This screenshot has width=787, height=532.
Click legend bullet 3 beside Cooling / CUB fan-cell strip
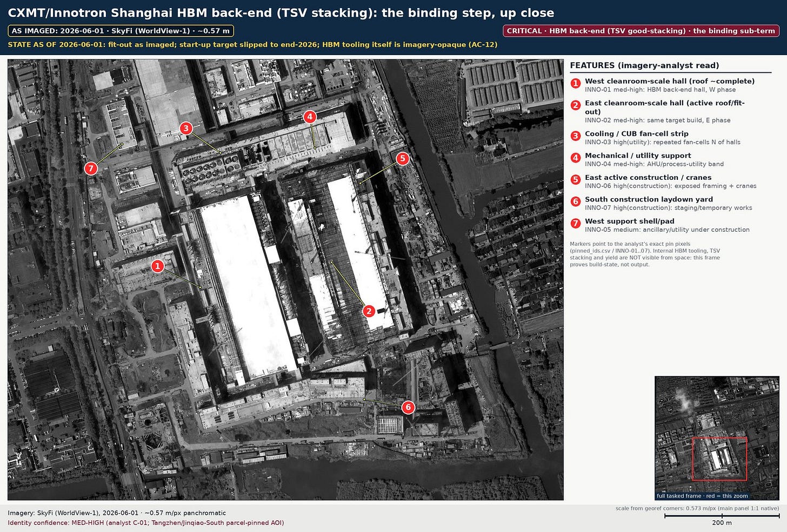tap(576, 136)
